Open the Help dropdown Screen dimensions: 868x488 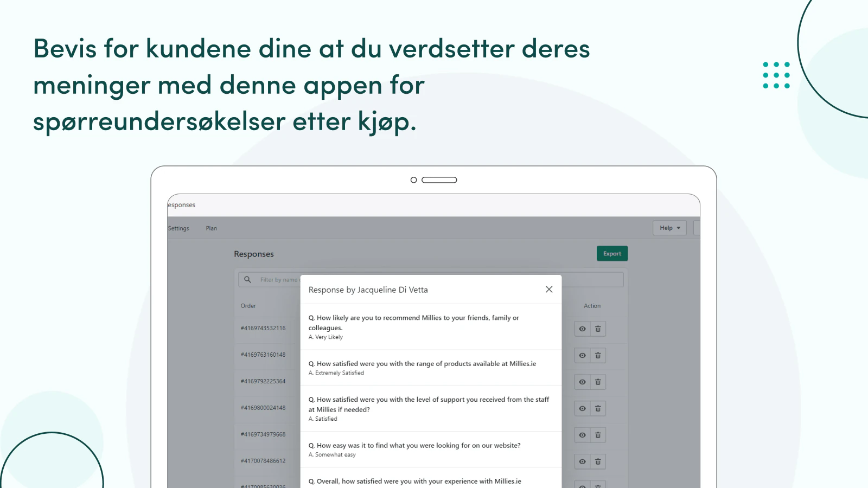coord(669,228)
